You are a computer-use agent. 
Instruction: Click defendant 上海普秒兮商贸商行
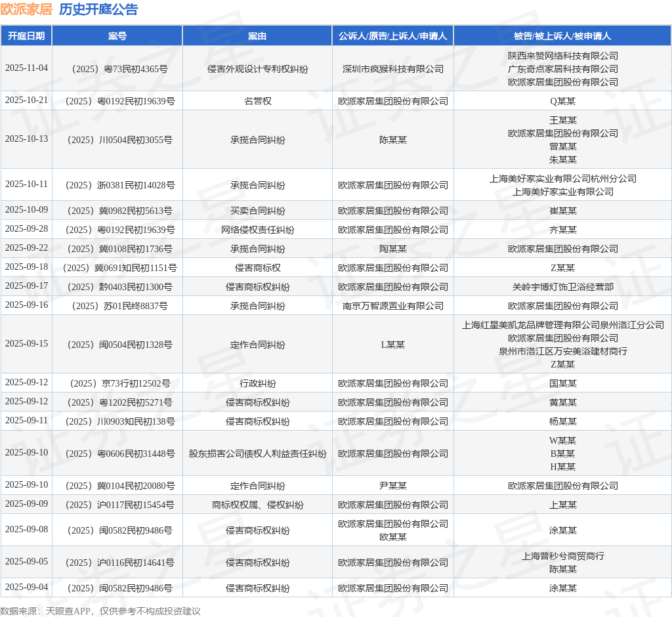[562, 556]
